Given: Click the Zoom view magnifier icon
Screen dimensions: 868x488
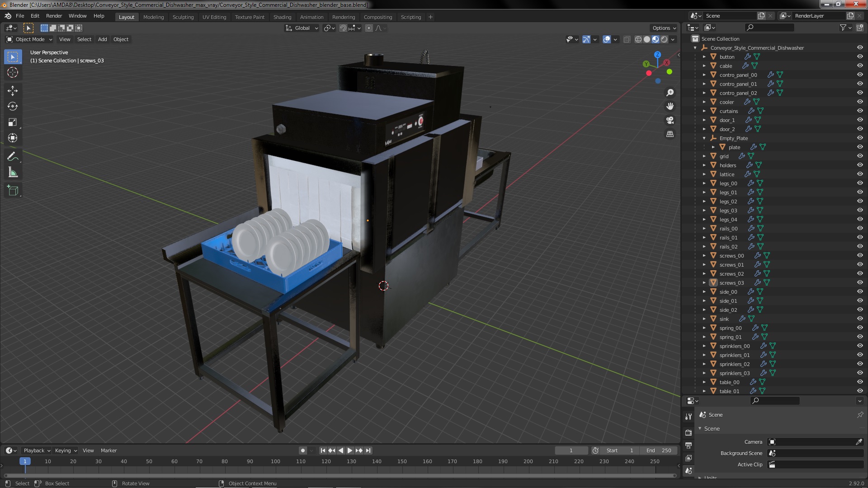Looking at the screenshot, I should coord(670,93).
